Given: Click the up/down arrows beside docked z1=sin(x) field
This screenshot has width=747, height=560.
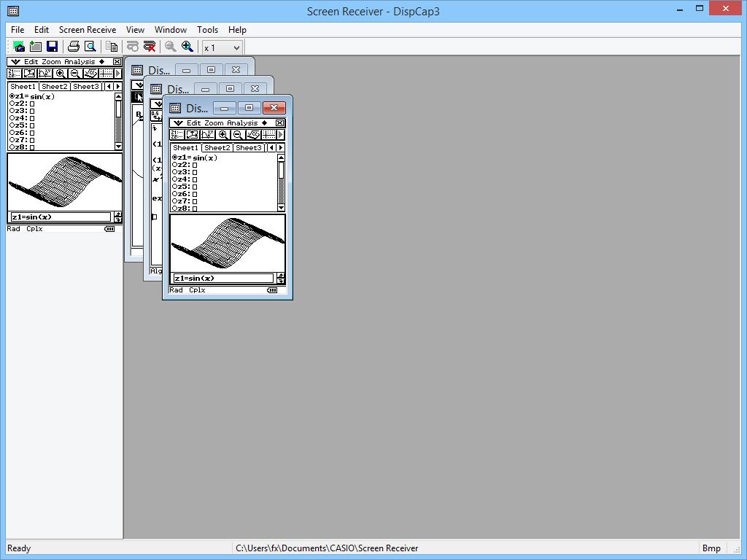Looking at the screenshot, I should click(x=117, y=217).
